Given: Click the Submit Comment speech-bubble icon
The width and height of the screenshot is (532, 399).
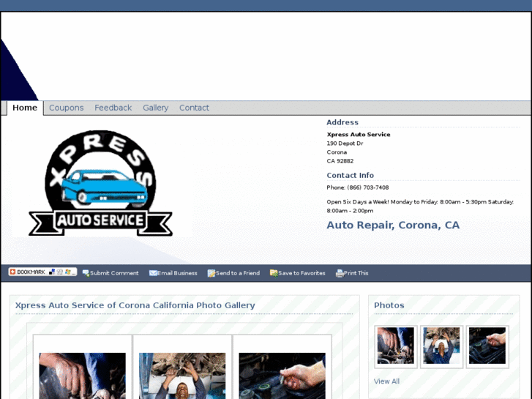Looking at the screenshot, I should click(x=86, y=273).
